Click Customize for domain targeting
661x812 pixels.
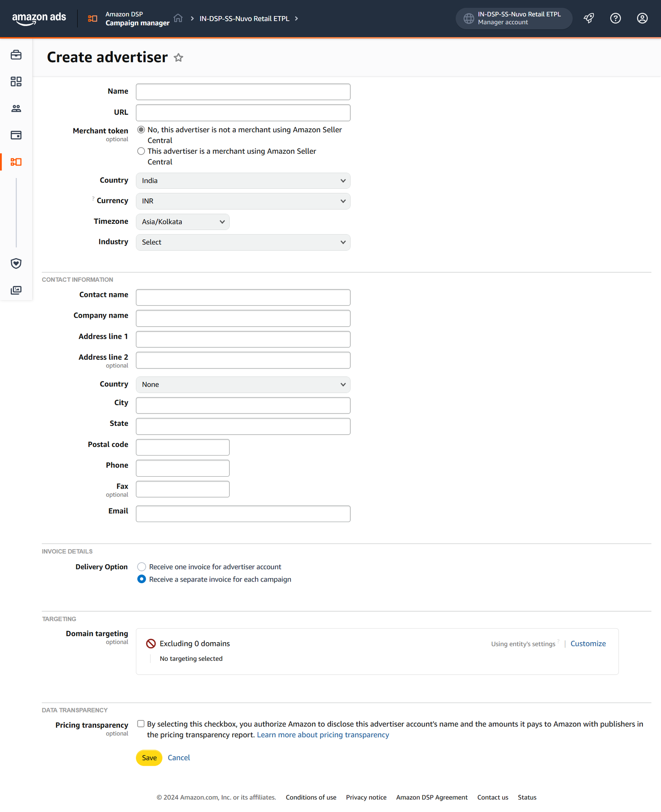click(x=588, y=643)
